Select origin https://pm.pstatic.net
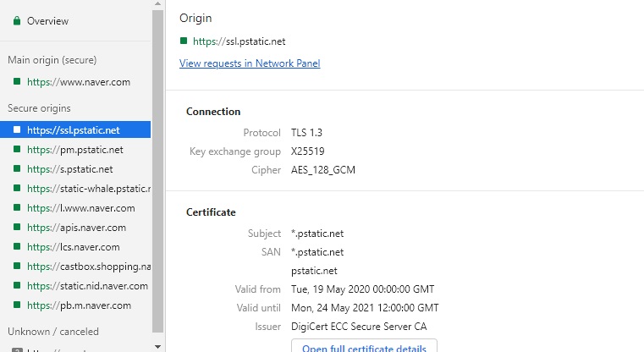 click(x=75, y=150)
